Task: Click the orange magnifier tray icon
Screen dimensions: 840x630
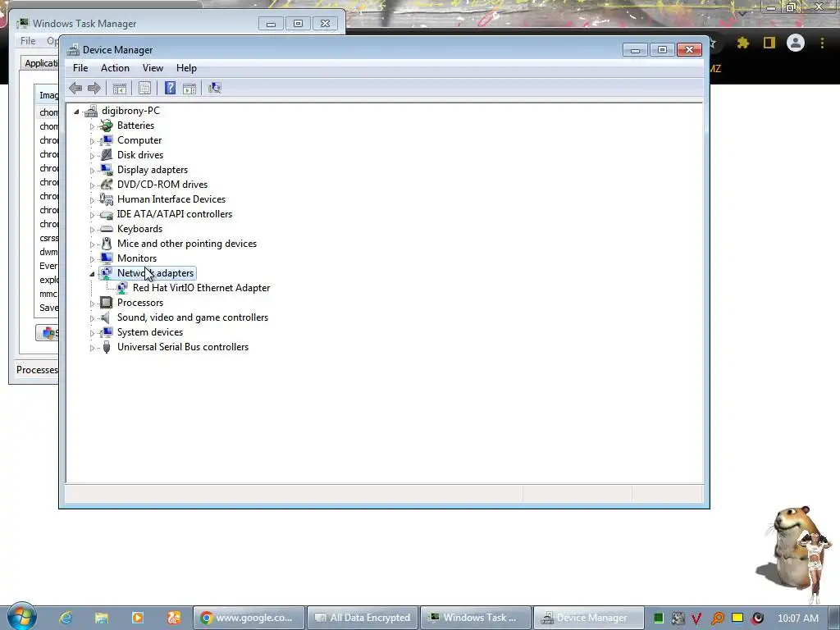Action: pos(717,619)
